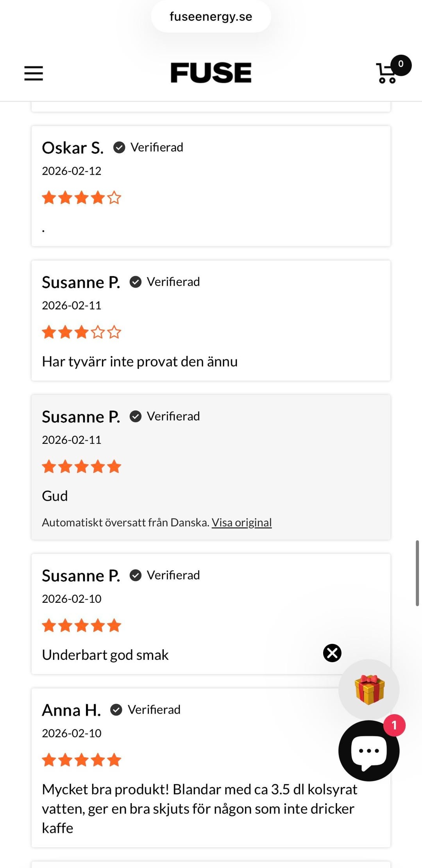The height and width of the screenshot is (868, 422).
Task: Open the gift box rewards icon
Action: click(x=369, y=689)
